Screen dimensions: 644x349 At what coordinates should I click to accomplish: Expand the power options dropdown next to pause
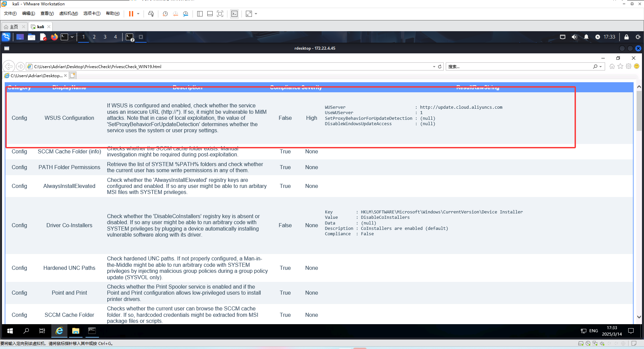click(138, 14)
